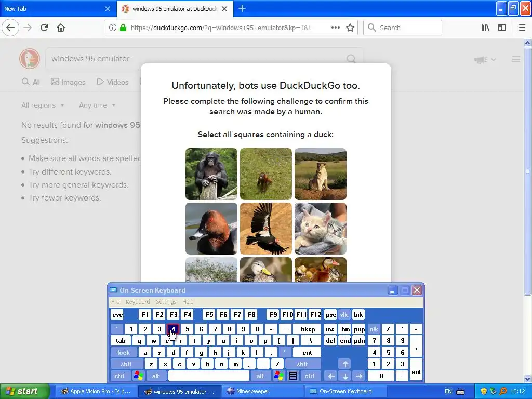Close the windows 95 emulator tab
The height and width of the screenshot is (399, 532).
tap(224, 9)
